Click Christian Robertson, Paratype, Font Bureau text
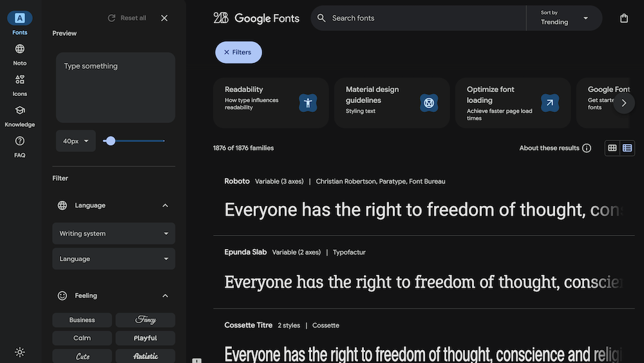The height and width of the screenshot is (363, 644). pyautogui.click(x=381, y=181)
